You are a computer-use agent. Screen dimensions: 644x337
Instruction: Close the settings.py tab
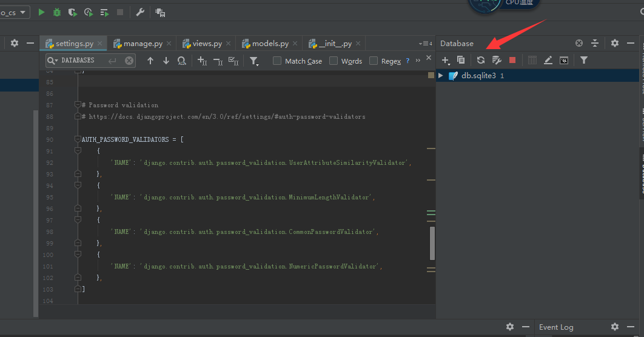point(100,44)
